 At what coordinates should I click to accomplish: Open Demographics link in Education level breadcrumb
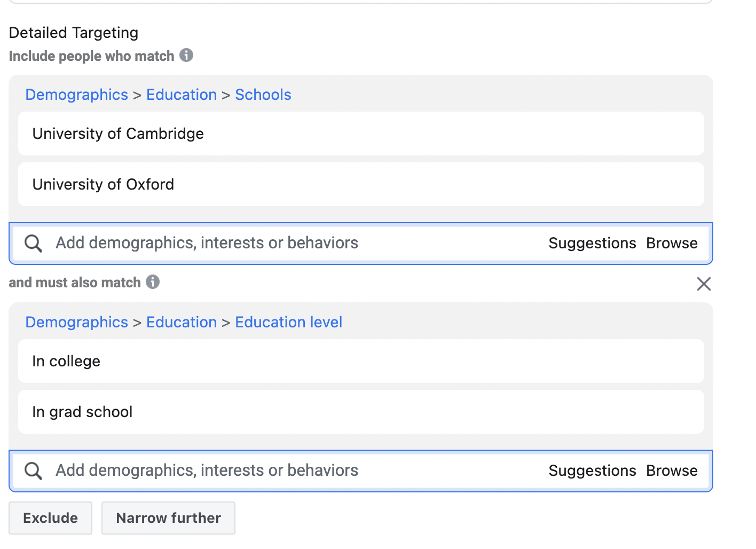[77, 322]
